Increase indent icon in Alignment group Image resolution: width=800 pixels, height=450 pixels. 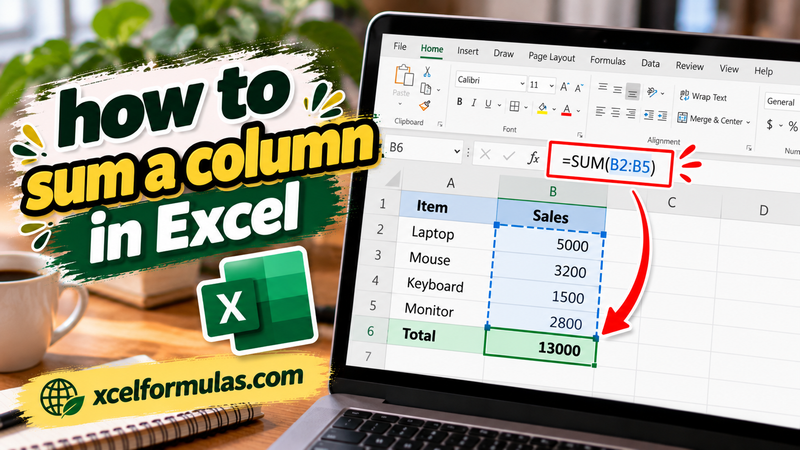[x=662, y=117]
